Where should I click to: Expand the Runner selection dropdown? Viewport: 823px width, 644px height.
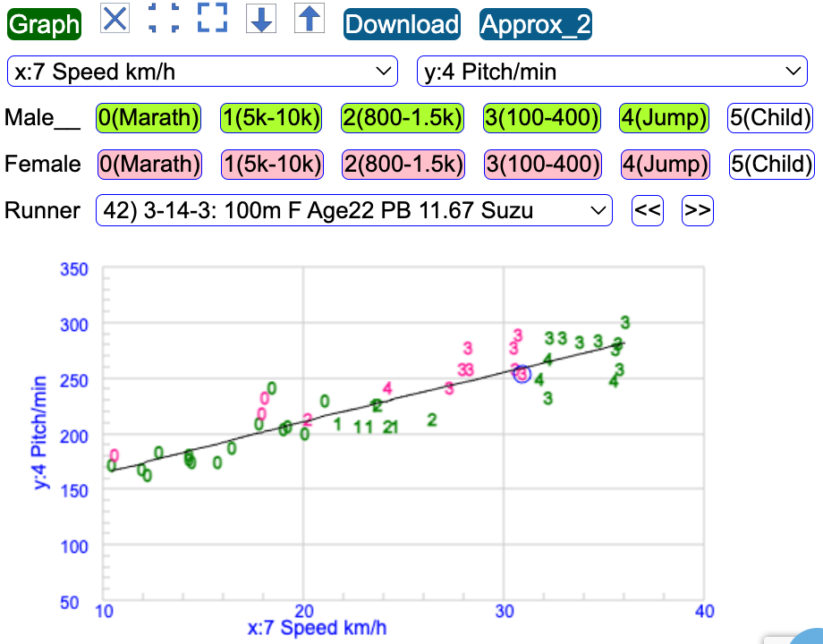click(353, 211)
